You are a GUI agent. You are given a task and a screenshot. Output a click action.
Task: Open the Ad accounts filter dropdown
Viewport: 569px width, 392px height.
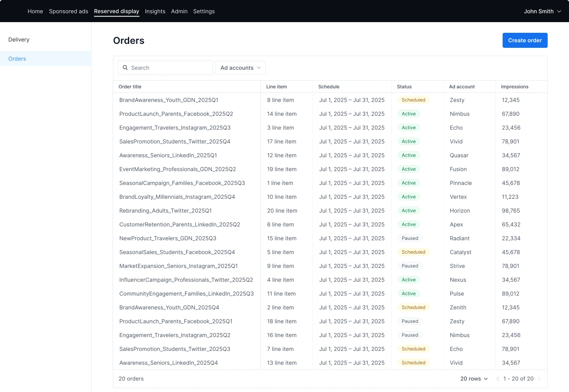(240, 68)
